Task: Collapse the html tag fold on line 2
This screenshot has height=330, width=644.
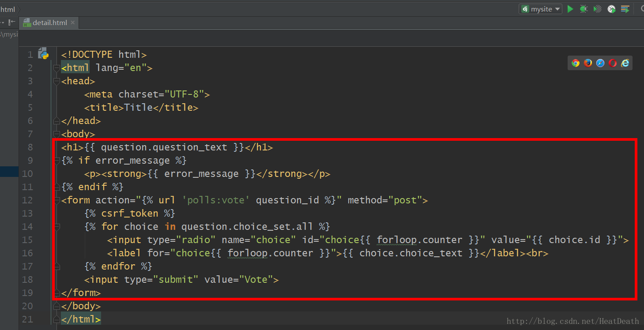Action: point(56,68)
